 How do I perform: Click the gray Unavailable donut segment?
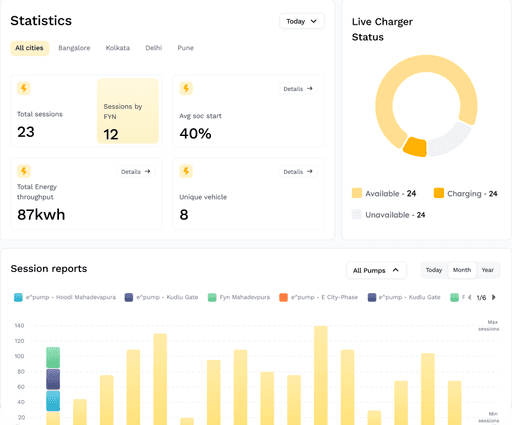point(450,140)
